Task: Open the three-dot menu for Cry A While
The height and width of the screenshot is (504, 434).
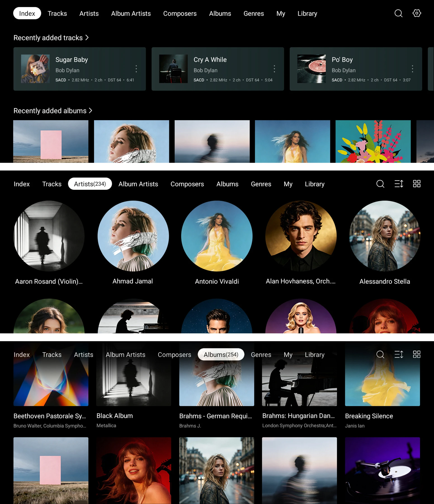Action: [x=274, y=69]
